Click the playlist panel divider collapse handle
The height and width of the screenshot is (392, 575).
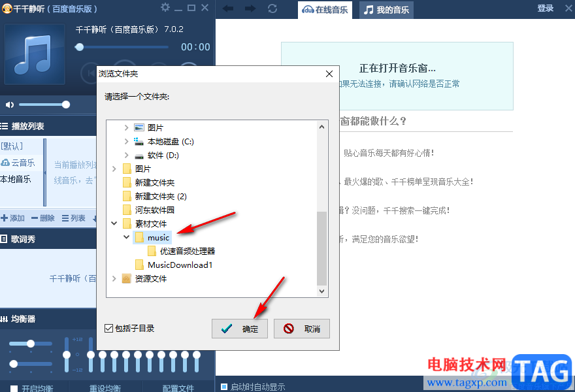[x=44, y=172]
